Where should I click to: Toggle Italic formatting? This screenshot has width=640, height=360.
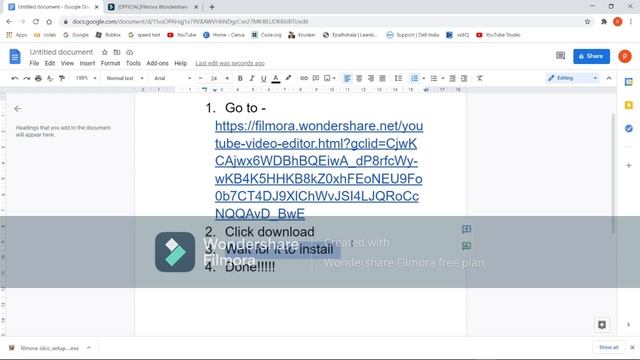click(x=252, y=78)
